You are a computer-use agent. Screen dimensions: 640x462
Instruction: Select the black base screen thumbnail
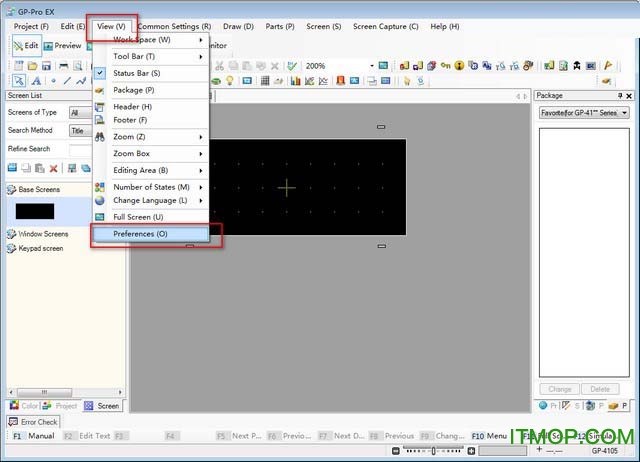pyautogui.click(x=35, y=211)
